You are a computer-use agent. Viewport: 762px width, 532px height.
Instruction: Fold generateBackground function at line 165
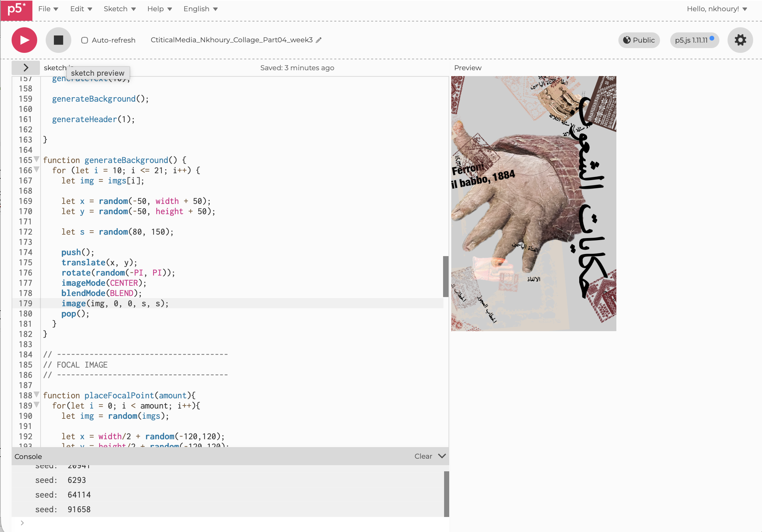coord(37,159)
